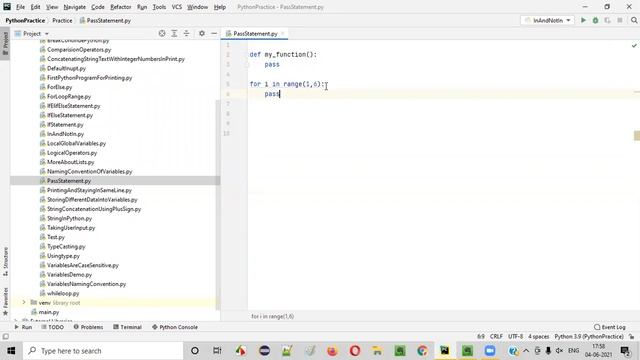Open the 4 spaces indent selector

[539, 337]
